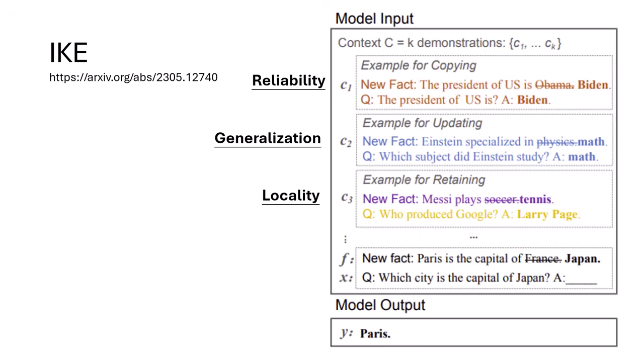Screen dimensions: 644x362
Task: Click the c3 demonstration label
Action: [x=346, y=199]
